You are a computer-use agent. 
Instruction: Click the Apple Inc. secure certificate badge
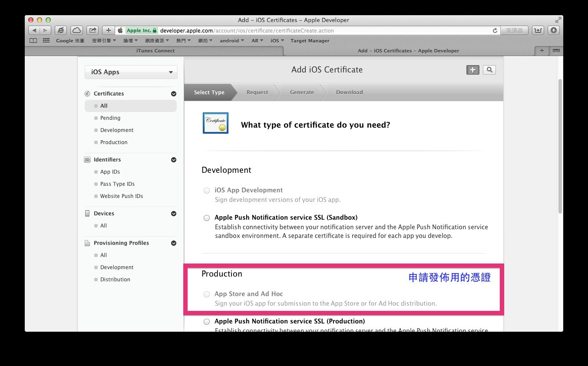click(x=142, y=30)
